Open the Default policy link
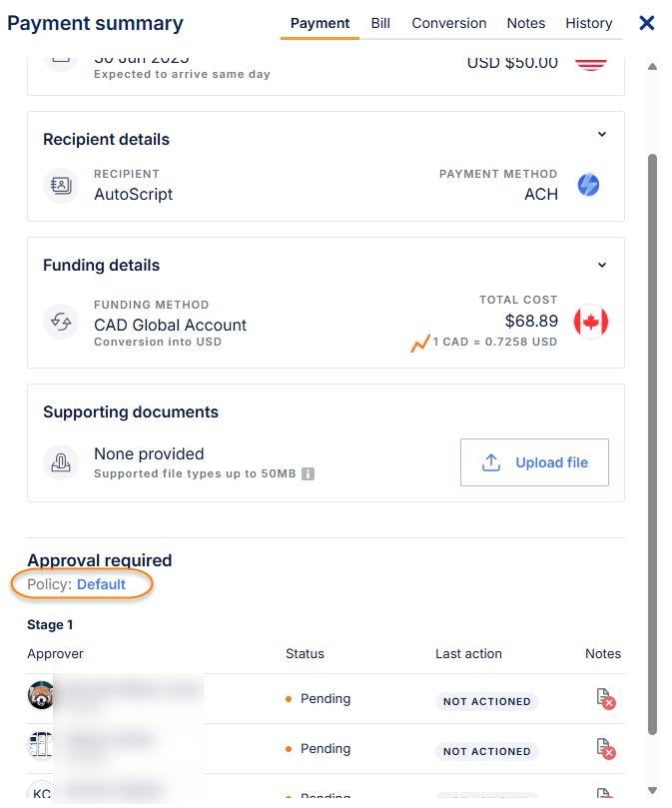This screenshot has width=672, height=808. click(x=101, y=584)
